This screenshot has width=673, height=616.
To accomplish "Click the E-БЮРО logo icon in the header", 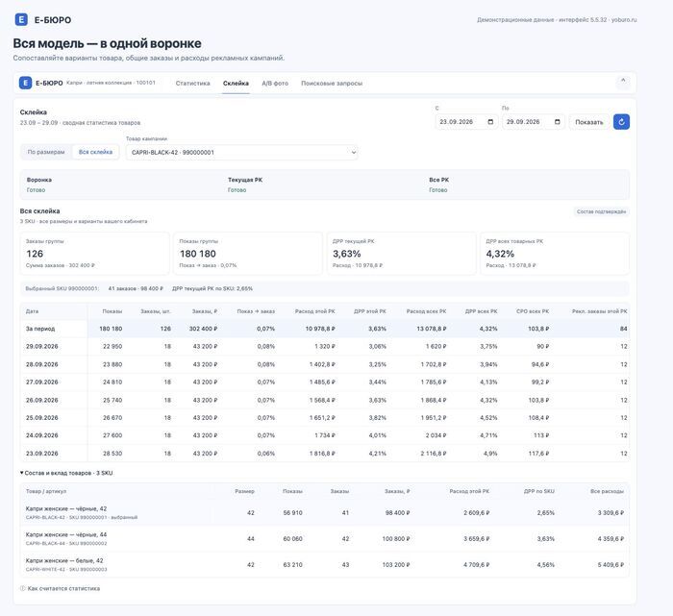I will pyautogui.click(x=21, y=20).
